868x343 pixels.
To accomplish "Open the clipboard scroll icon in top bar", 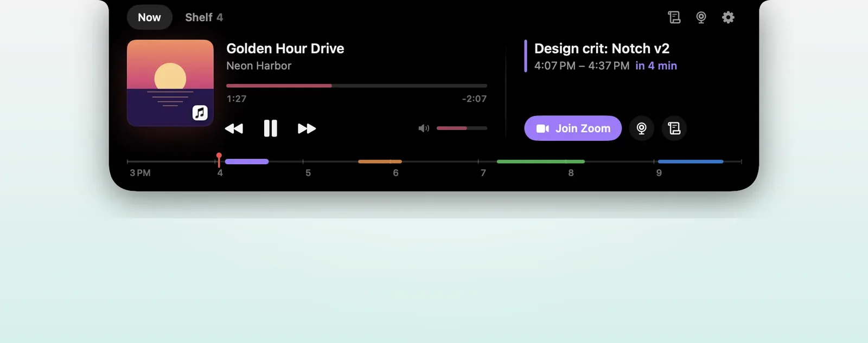I will (674, 17).
